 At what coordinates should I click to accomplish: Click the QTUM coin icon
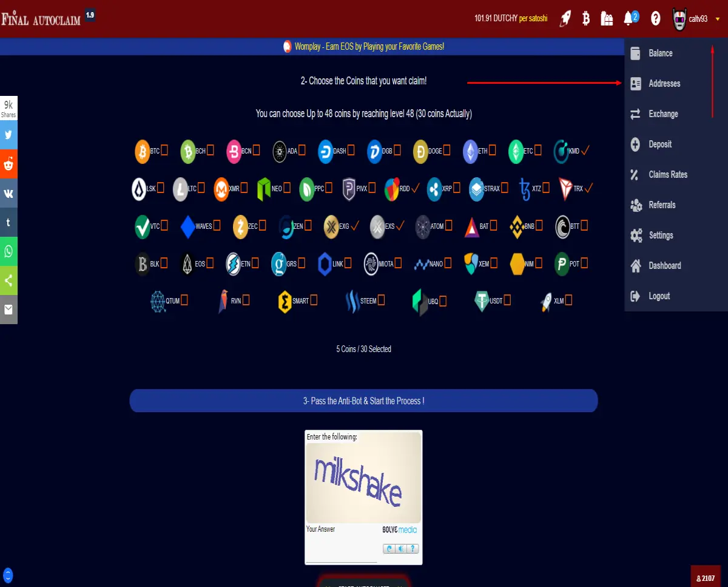pos(158,300)
